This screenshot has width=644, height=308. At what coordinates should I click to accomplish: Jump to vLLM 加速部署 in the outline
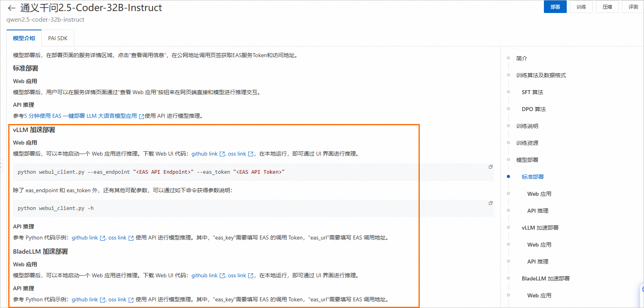point(540,228)
